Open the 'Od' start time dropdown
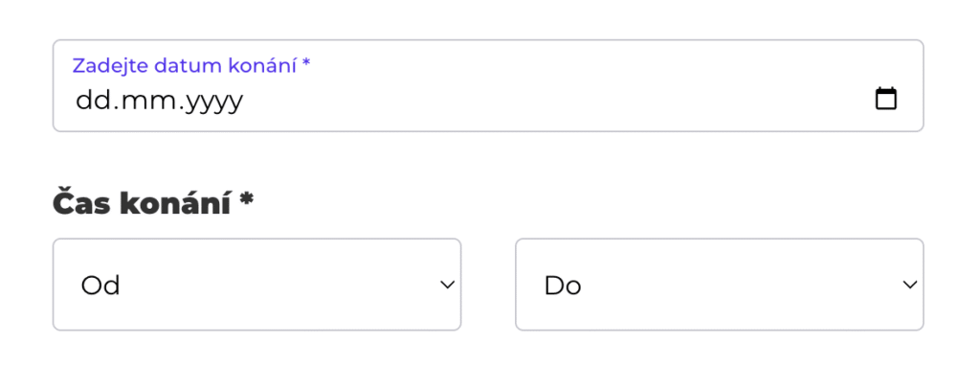The height and width of the screenshot is (366, 980). pos(256,285)
